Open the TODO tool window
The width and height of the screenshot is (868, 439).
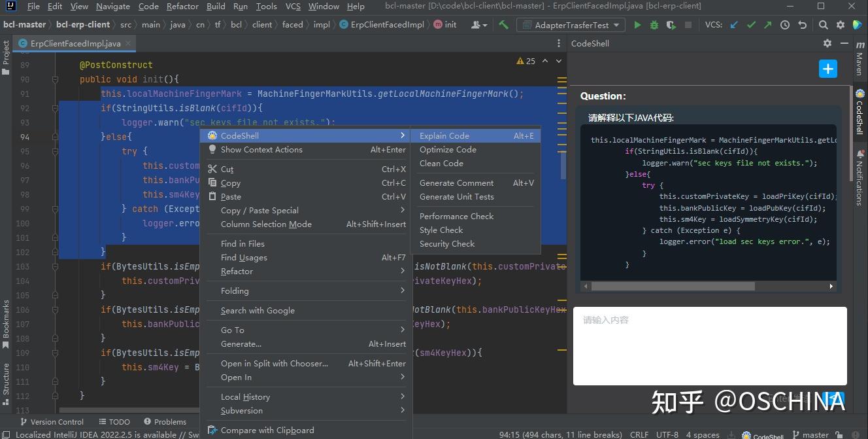(x=114, y=422)
